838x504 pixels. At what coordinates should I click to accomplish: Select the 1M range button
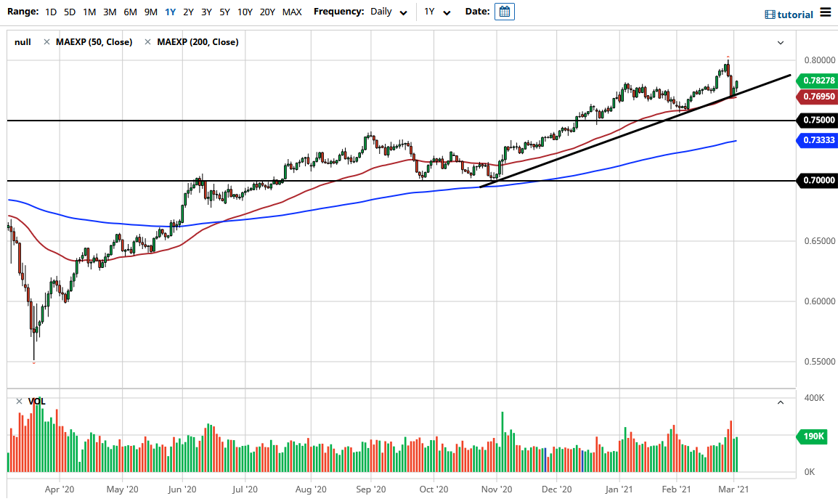tap(89, 12)
